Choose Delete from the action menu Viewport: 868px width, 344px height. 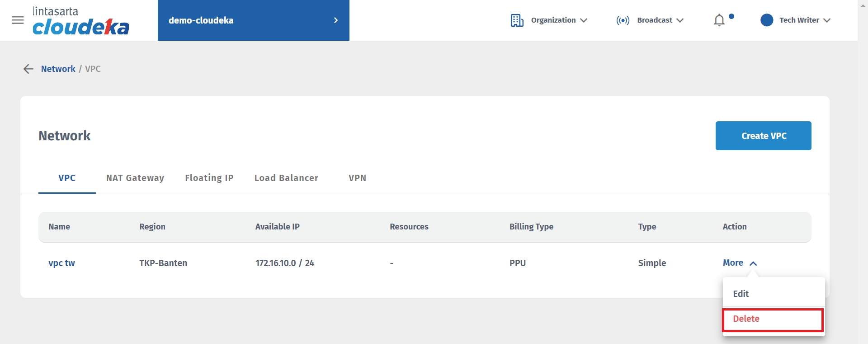746,319
